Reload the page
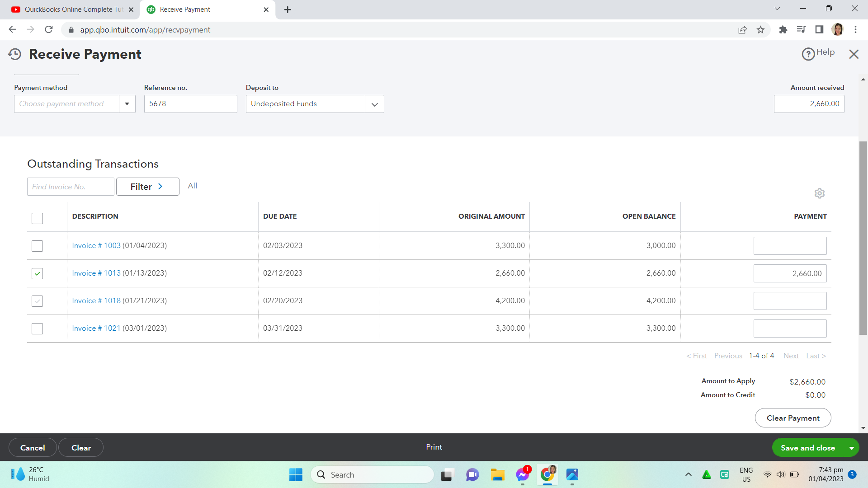The height and width of the screenshot is (488, 868). point(49,30)
